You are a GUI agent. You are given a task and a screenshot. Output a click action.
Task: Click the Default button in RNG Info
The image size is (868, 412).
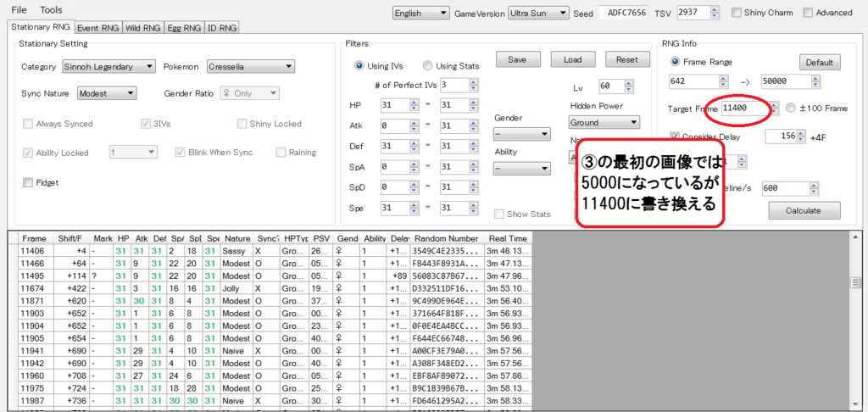pyautogui.click(x=820, y=62)
